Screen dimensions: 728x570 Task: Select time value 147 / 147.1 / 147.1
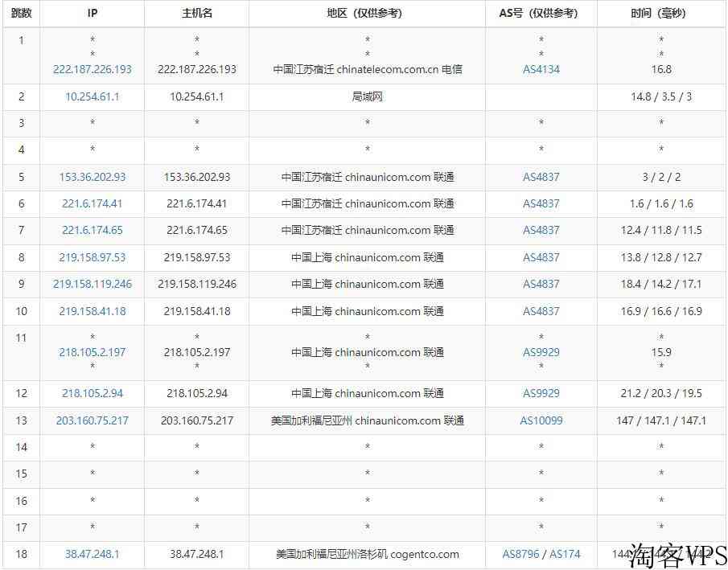coord(661,421)
